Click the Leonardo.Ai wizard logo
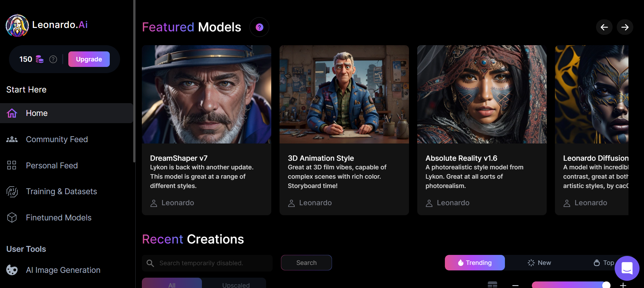 [17, 25]
